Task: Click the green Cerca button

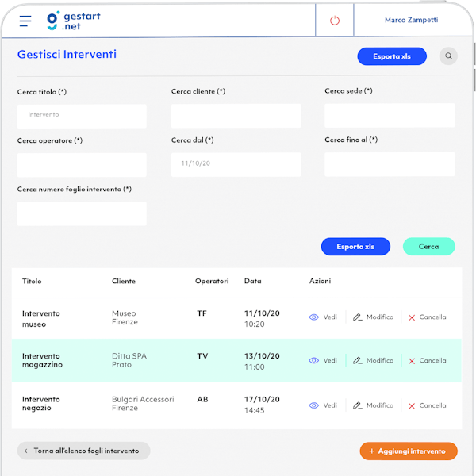Action: pyautogui.click(x=428, y=247)
